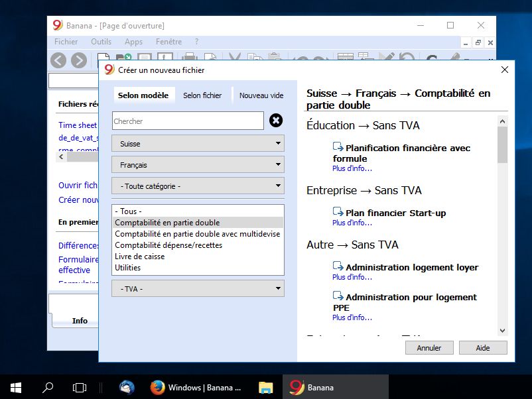Click in the Chercher search field
Image resolution: width=532 pixels, height=399 pixels.
pos(188,121)
